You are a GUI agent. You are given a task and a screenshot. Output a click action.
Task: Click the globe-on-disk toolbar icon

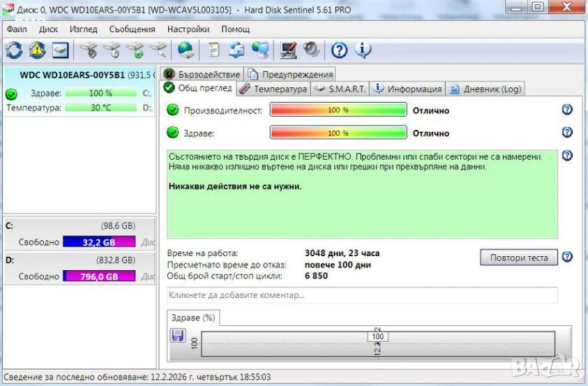(x=186, y=50)
